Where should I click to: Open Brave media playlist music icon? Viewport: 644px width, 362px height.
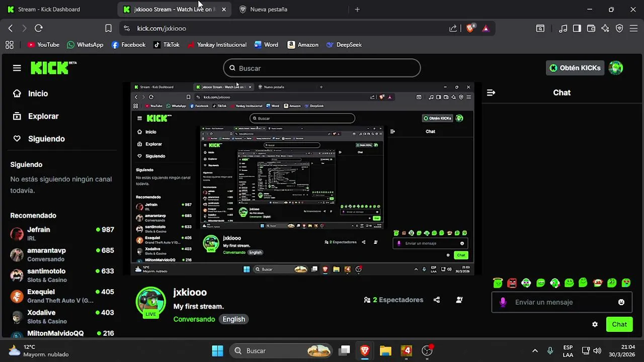pos(563,29)
